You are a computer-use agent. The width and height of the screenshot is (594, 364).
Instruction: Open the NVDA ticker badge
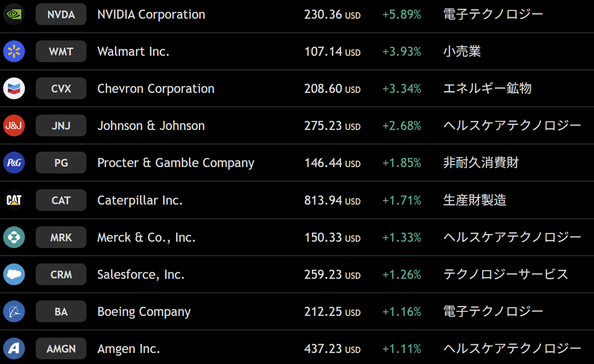(x=61, y=14)
